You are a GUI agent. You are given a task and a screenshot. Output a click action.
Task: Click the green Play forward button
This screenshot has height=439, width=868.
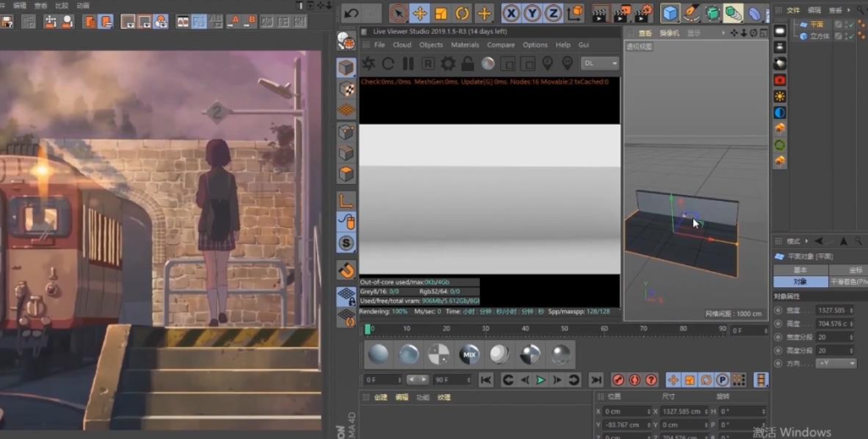pyautogui.click(x=541, y=380)
